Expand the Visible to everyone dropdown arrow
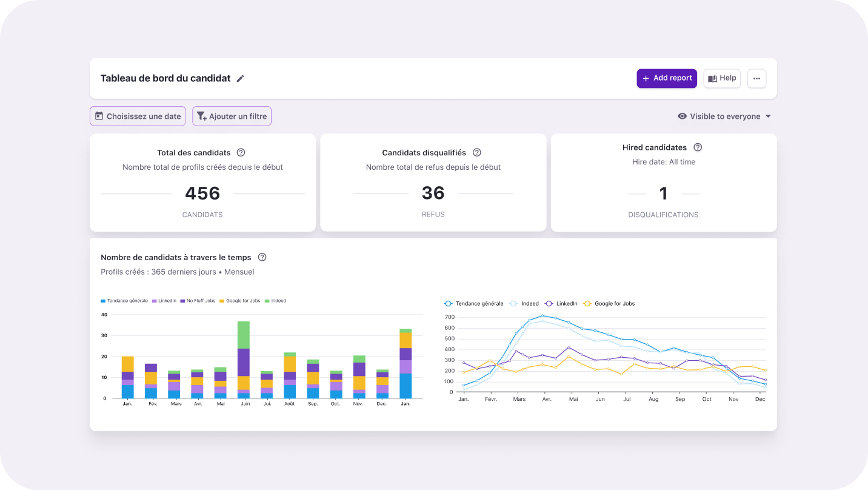 768,116
